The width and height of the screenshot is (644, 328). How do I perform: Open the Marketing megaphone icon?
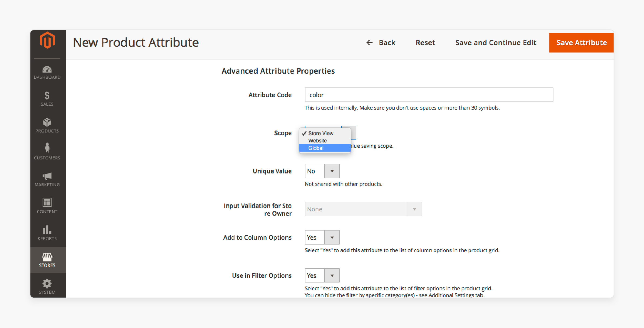click(x=47, y=176)
